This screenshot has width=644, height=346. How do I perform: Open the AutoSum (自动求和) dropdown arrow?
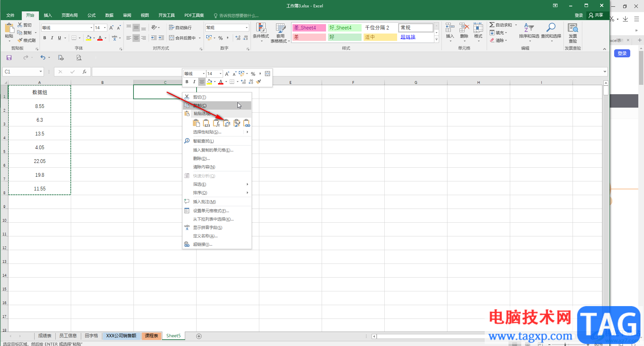pos(516,25)
